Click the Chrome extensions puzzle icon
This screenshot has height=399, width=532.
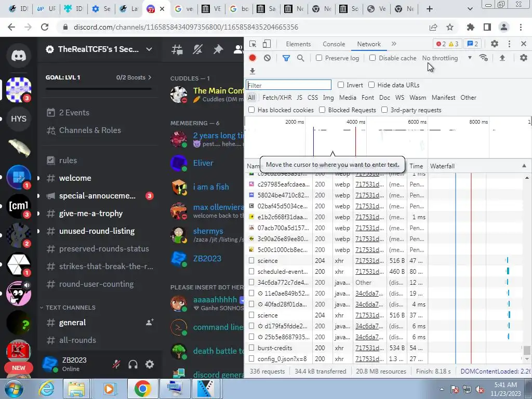point(471,27)
